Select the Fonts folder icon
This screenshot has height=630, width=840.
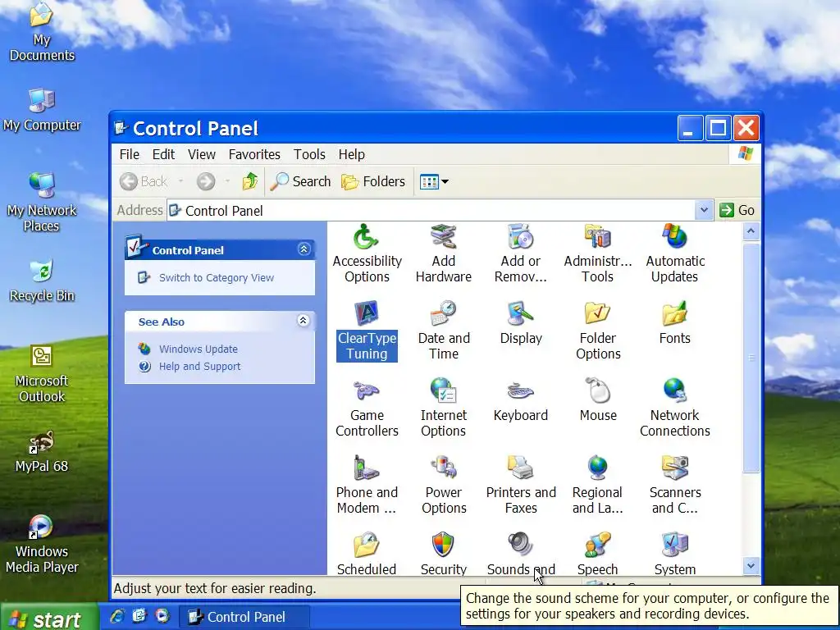(x=675, y=323)
